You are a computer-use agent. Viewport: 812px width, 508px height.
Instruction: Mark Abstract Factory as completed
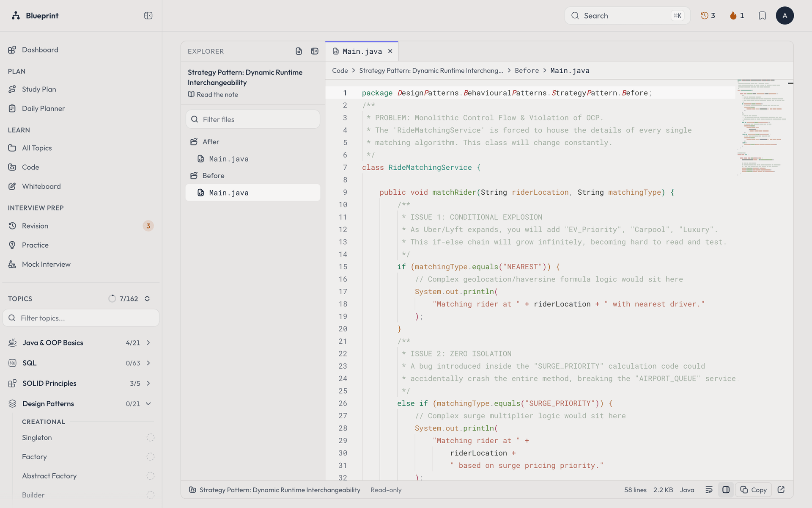click(x=151, y=476)
